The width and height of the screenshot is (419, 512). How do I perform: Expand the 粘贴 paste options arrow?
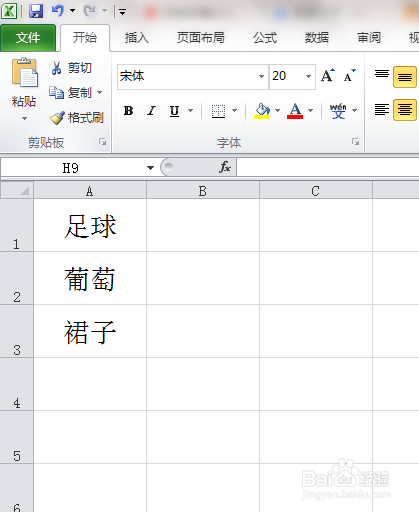24,118
